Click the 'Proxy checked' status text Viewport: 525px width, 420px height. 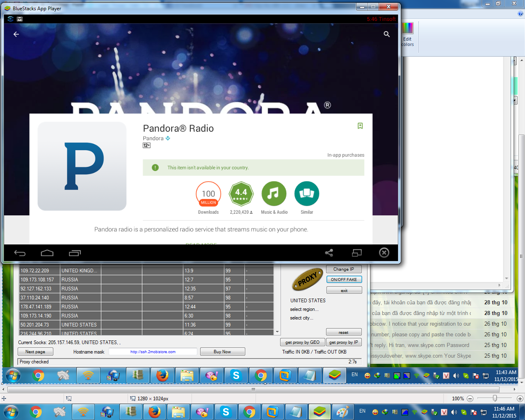pyautogui.click(x=34, y=362)
